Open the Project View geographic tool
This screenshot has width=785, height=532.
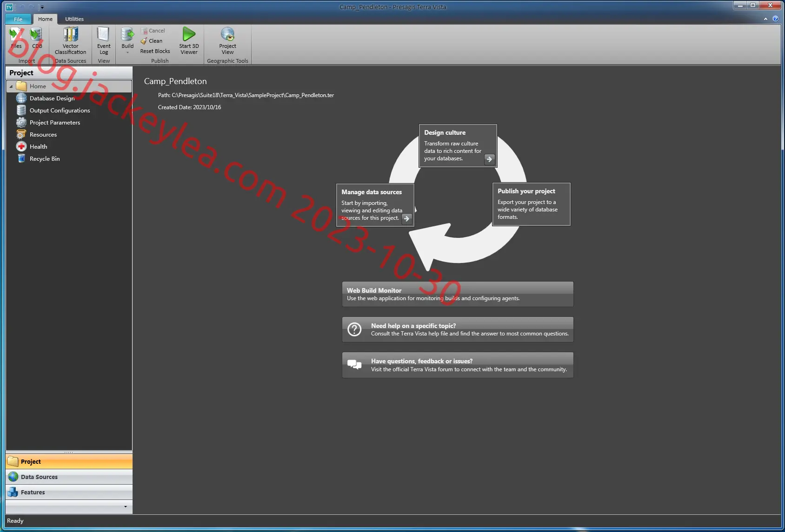coord(227,41)
